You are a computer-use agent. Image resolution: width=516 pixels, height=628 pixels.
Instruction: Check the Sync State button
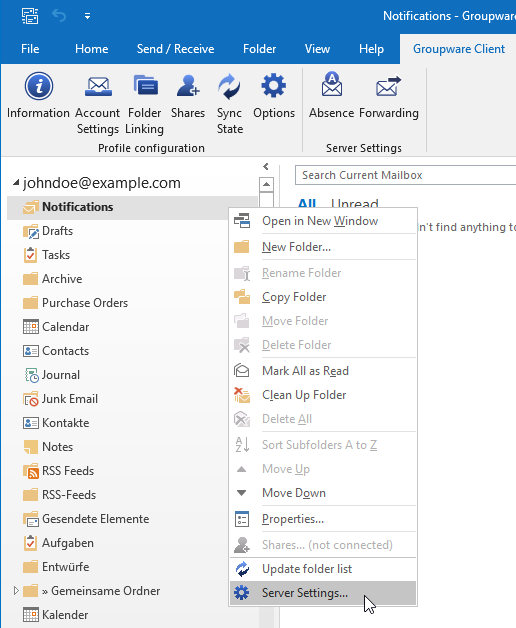pyautogui.click(x=230, y=103)
